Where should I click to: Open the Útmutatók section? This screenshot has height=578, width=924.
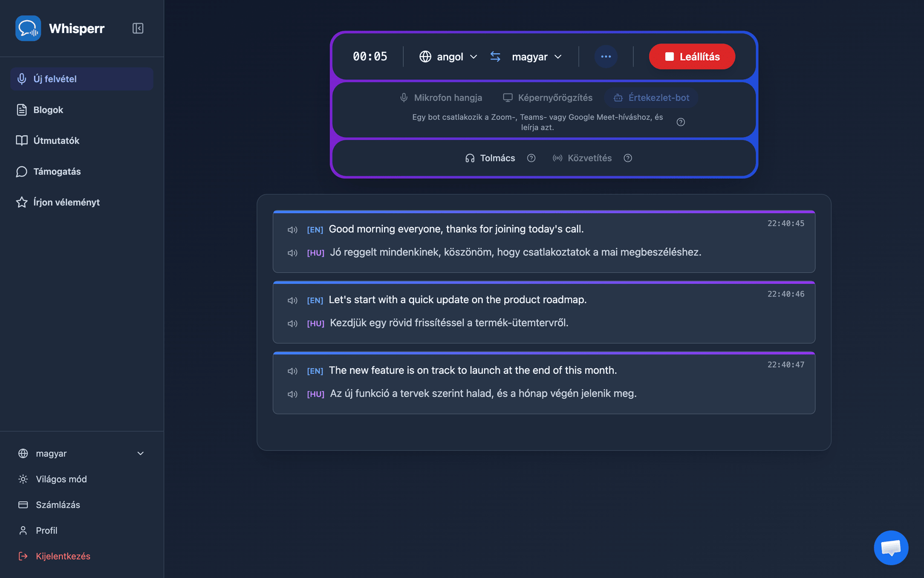[x=81, y=140]
